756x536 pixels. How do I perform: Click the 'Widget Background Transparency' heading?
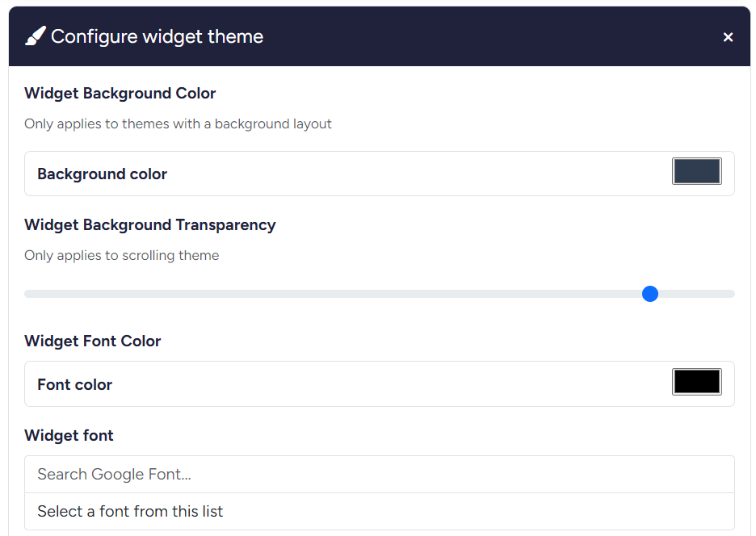coord(150,224)
